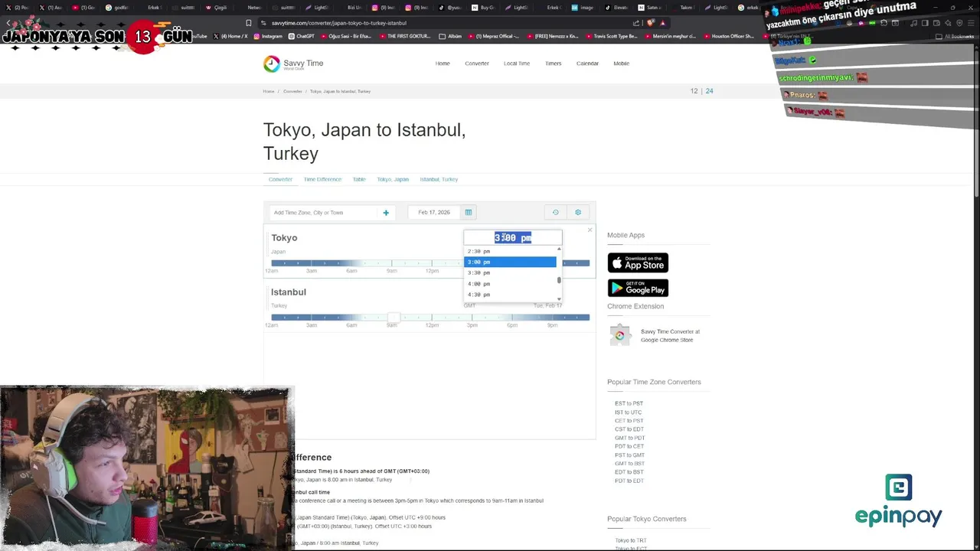Open the Calendar nav menu item
Image resolution: width=980 pixels, height=551 pixels.
587,64
